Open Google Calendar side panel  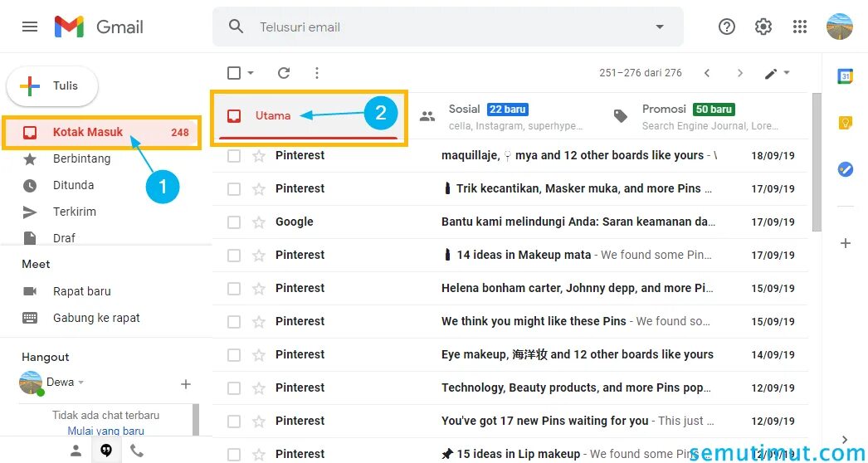[x=845, y=76]
